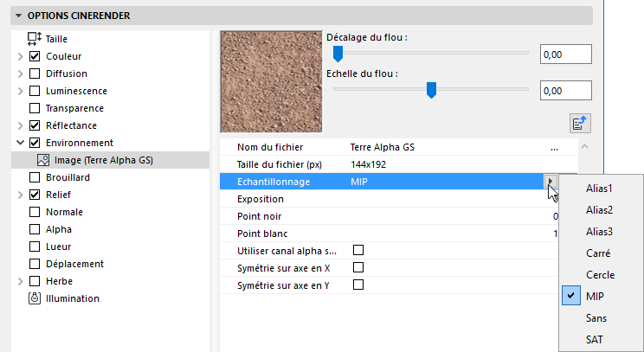Select the Echantillonnage row label

point(274,182)
